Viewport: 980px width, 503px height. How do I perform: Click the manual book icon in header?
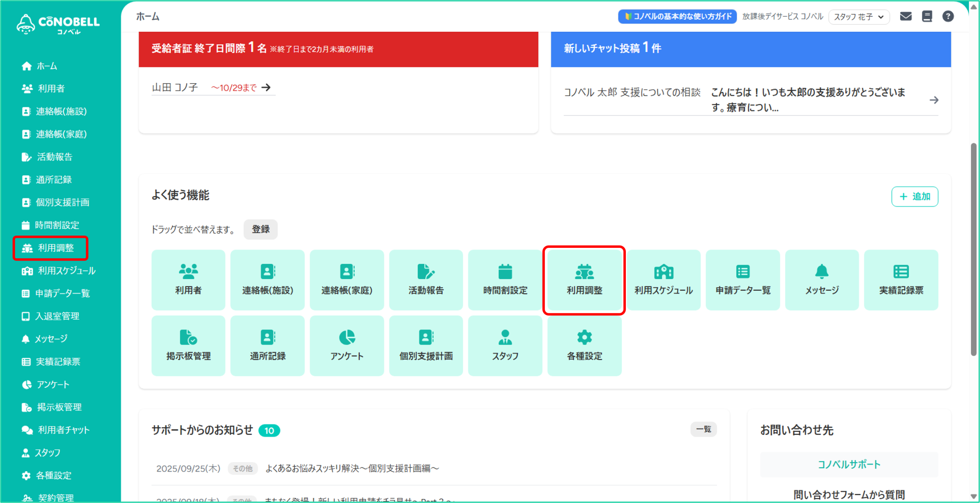point(927,16)
